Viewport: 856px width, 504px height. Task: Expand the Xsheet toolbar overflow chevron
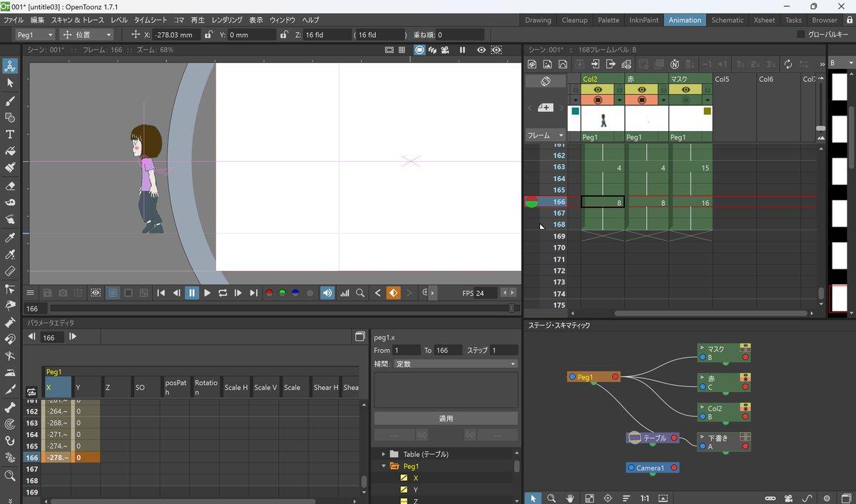(821, 64)
